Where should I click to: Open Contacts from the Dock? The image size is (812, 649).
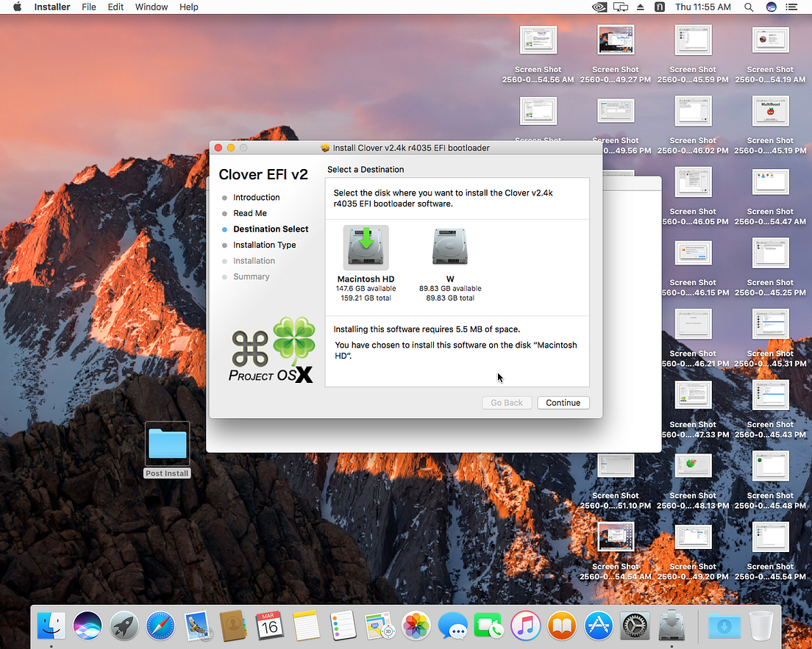pos(233,625)
